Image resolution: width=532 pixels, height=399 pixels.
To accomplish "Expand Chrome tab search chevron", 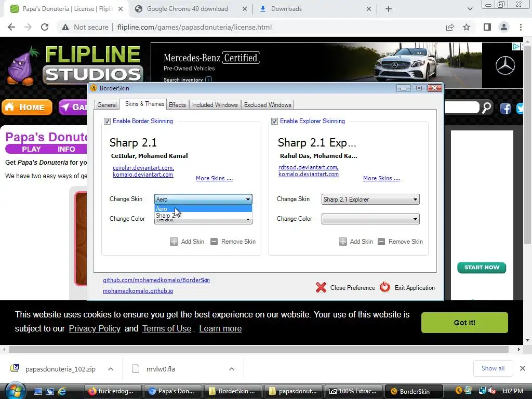I will 470,9.
